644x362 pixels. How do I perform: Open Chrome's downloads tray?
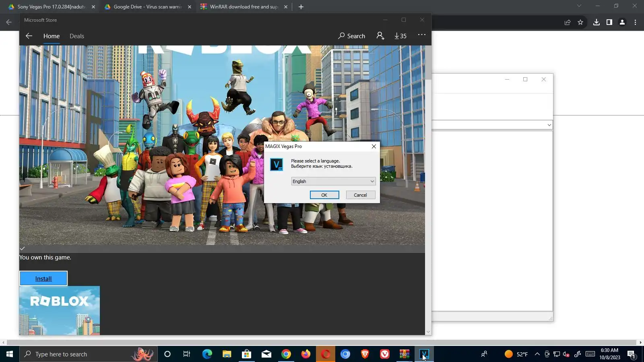[597, 23]
